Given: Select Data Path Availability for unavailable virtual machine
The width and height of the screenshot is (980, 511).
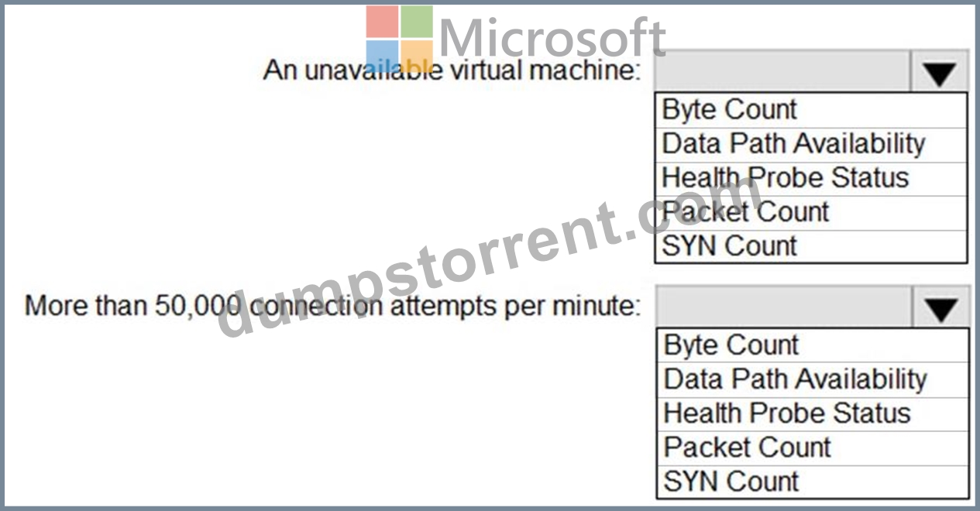Looking at the screenshot, I should (x=811, y=144).
